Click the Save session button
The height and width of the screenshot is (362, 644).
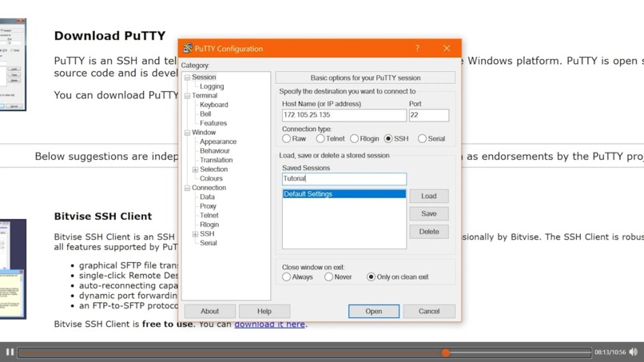pos(429,213)
